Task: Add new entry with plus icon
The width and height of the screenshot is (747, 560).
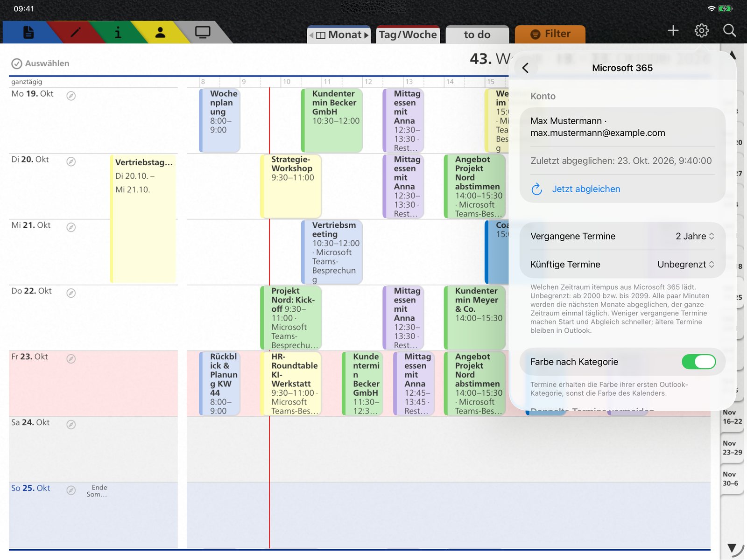Action: tap(673, 31)
